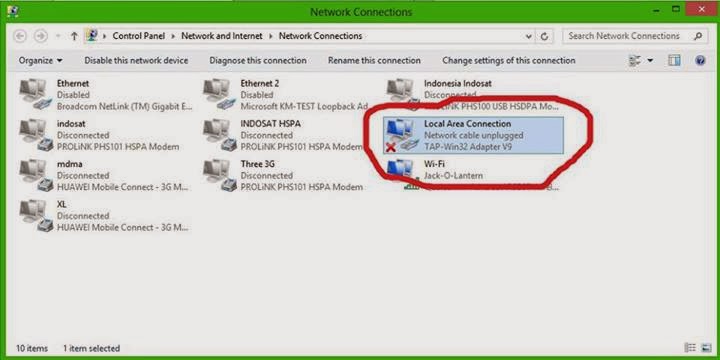
Task: Click the window system icon in title bar
Action: (13, 11)
